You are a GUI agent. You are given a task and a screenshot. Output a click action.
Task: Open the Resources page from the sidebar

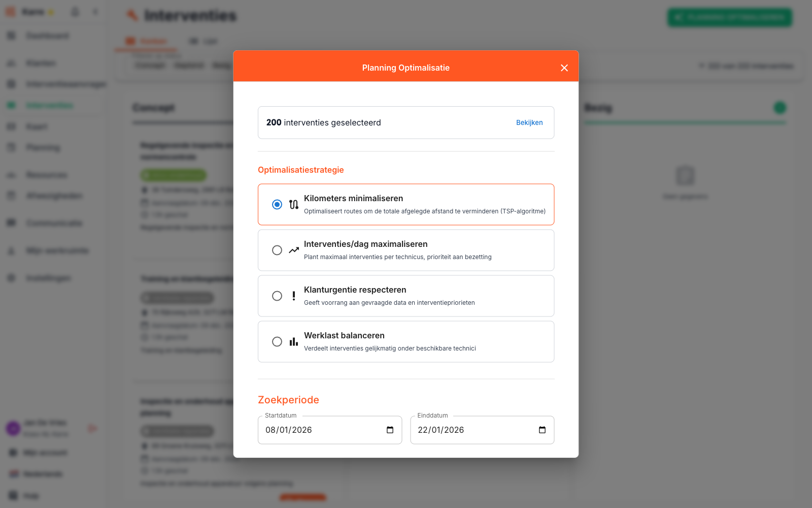[x=46, y=175]
